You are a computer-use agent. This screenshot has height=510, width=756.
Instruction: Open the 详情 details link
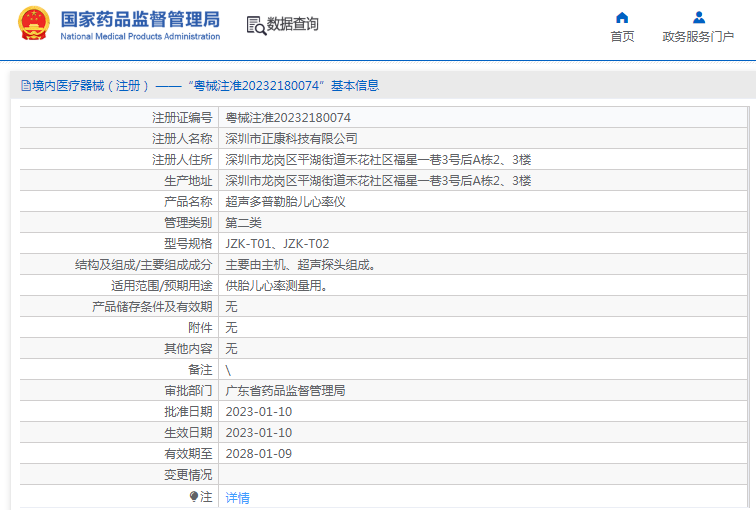(237, 497)
